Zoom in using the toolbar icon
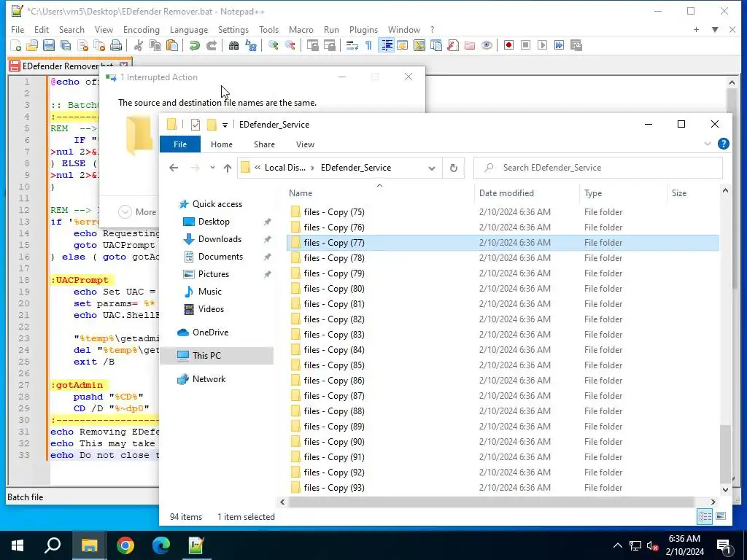 274,46
